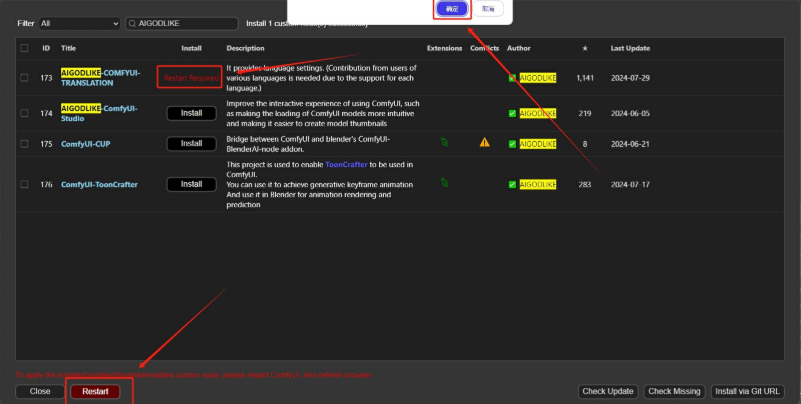Tick the checkbox for ComfyUI-ToonCrafter row
801x404 pixels.
(24, 184)
